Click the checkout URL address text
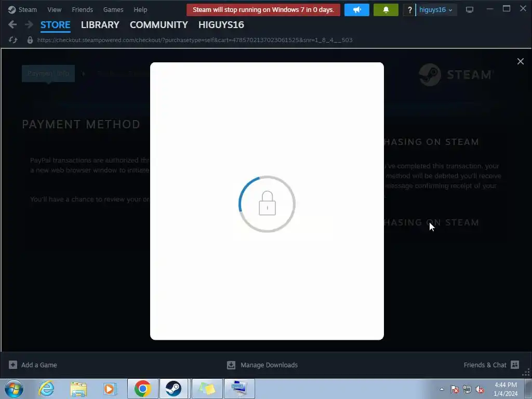 [x=195, y=40]
